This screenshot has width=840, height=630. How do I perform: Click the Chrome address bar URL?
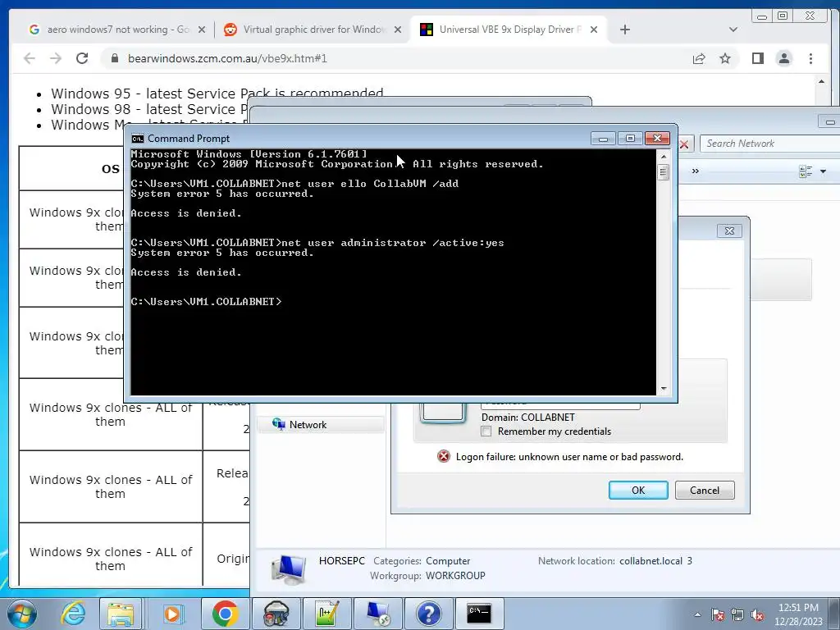[227, 58]
